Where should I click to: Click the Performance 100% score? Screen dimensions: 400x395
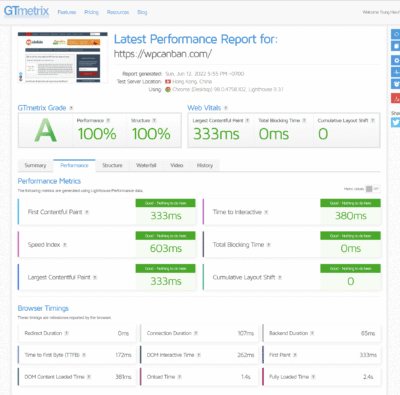click(97, 134)
